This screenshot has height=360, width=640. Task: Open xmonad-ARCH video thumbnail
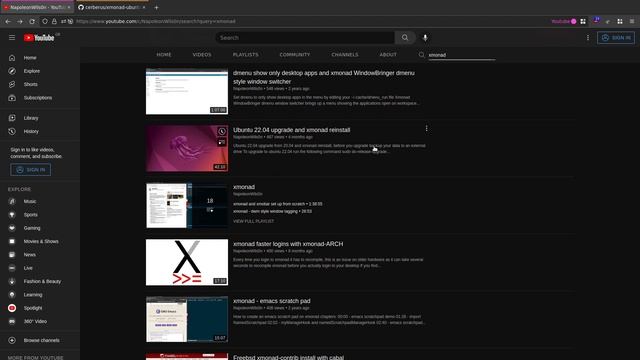[187, 262]
